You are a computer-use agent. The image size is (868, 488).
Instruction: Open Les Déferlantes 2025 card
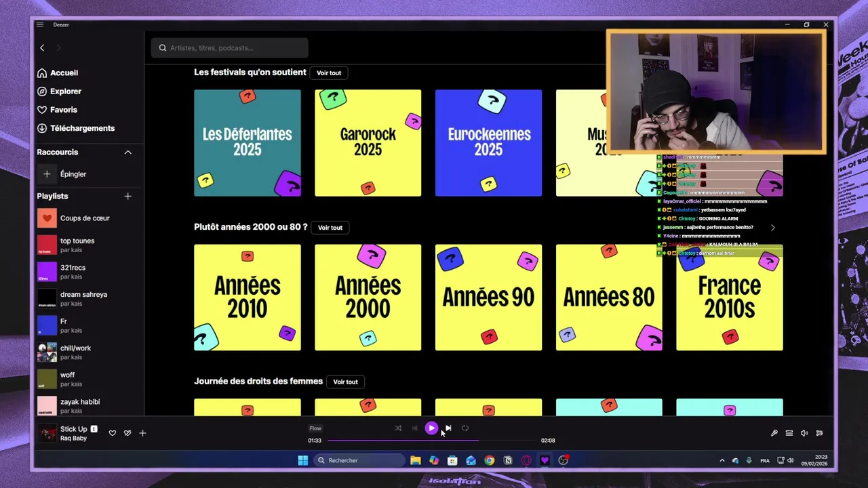(248, 143)
